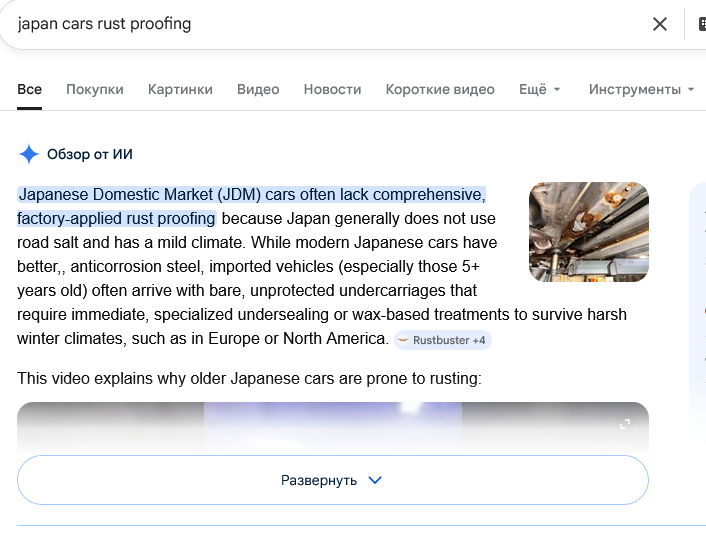
Task: Click the search field with 'japan cars rust proofing'
Action: (x=300, y=24)
